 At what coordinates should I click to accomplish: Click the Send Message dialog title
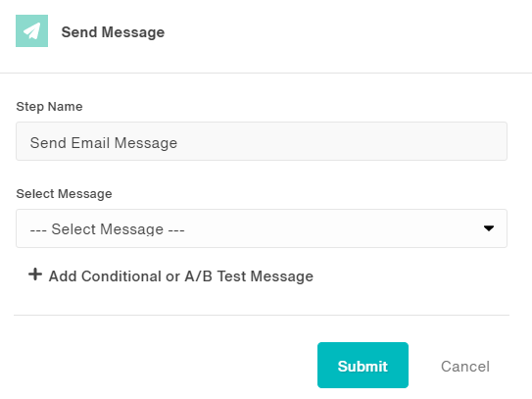tap(113, 32)
